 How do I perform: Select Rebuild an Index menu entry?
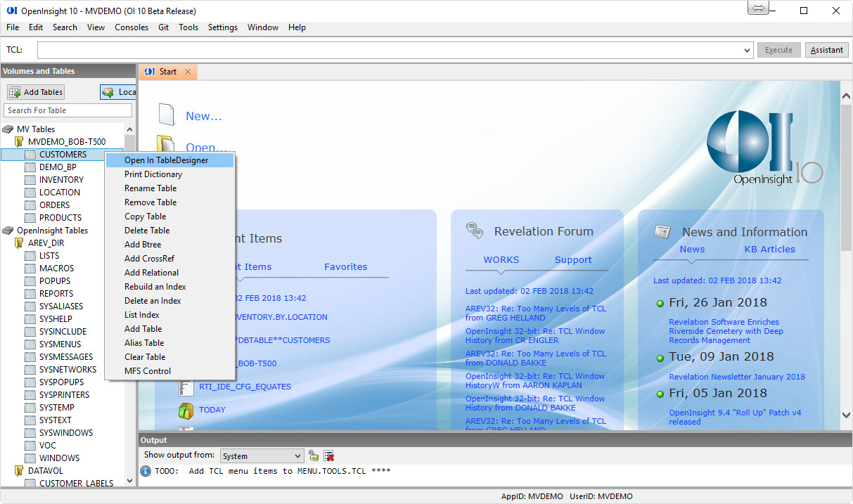(x=169, y=287)
